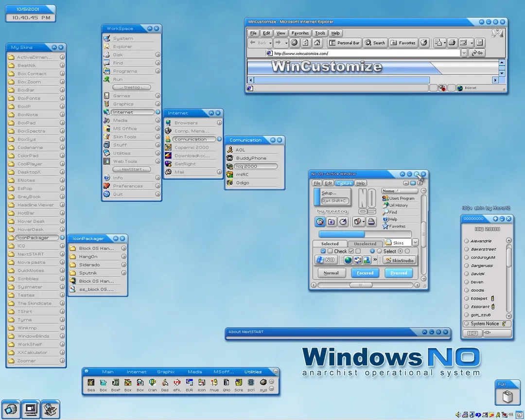Click the Normal button in No OS window

point(331,273)
